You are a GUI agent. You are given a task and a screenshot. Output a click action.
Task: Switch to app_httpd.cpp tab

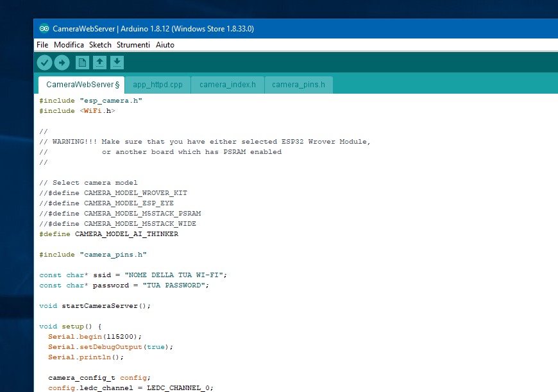click(x=158, y=85)
